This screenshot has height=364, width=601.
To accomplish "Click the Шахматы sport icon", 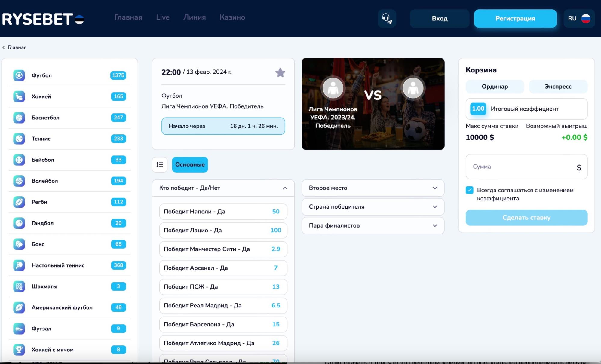I will click(19, 286).
